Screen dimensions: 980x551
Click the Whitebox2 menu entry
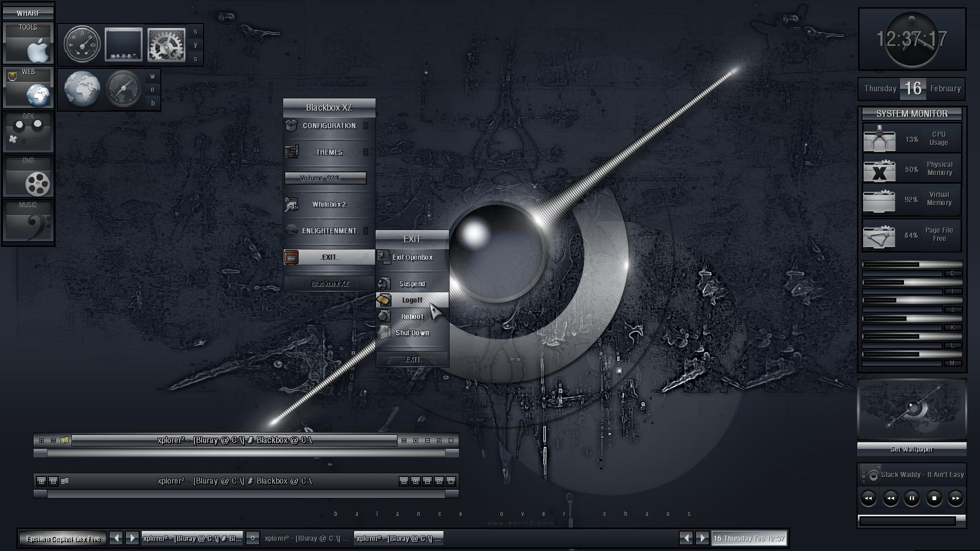[x=329, y=204]
